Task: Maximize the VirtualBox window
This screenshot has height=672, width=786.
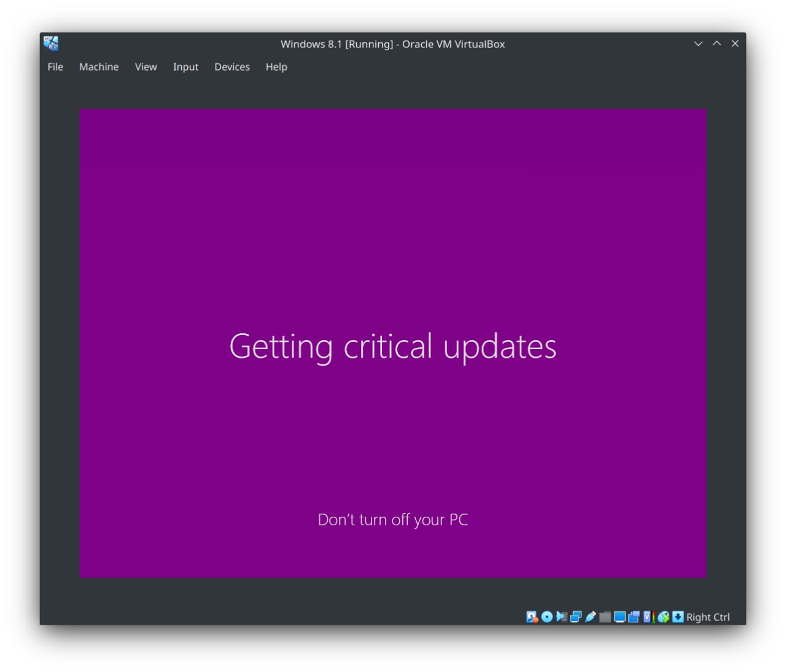Action: [x=717, y=44]
